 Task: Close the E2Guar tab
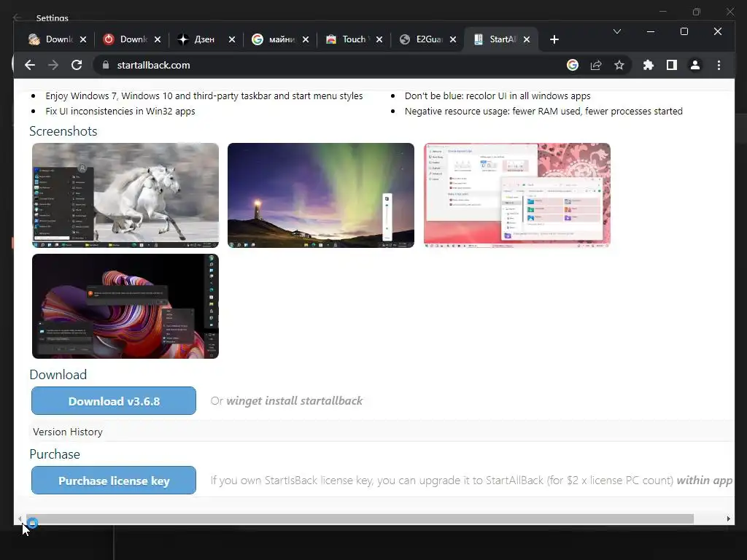(453, 39)
